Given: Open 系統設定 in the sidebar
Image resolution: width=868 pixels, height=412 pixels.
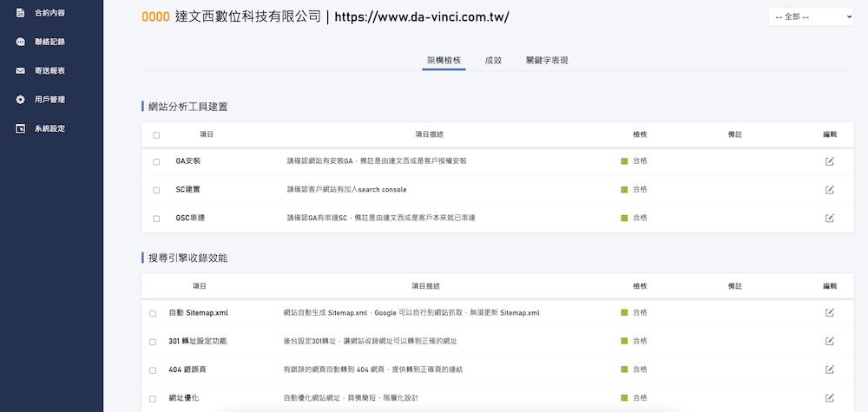Looking at the screenshot, I should point(49,129).
